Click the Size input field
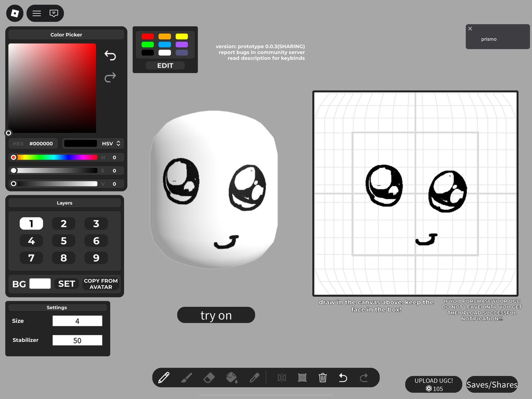The height and width of the screenshot is (399, 532). [77, 321]
